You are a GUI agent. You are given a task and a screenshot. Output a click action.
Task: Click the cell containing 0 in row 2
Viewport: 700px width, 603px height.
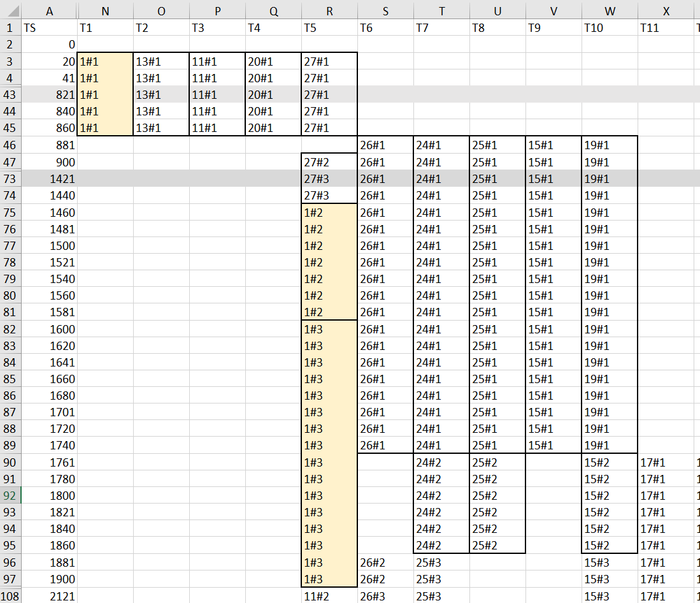(49, 45)
